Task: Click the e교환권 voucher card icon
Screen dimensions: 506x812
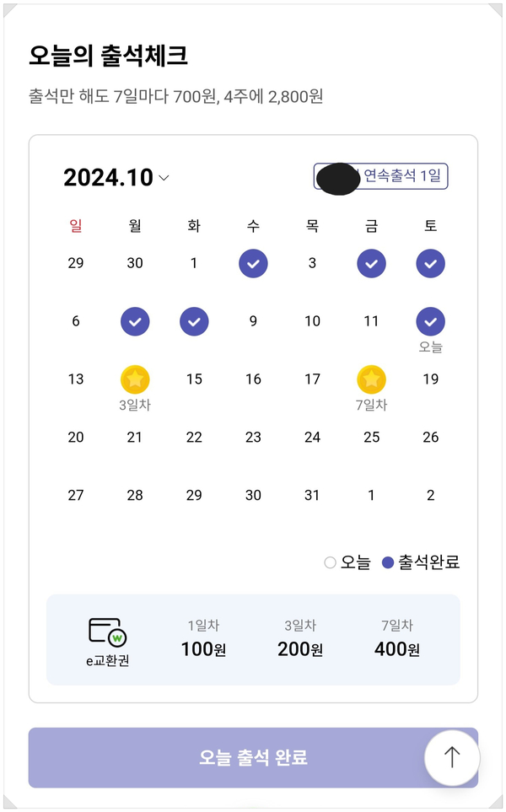Action: click(107, 632)
